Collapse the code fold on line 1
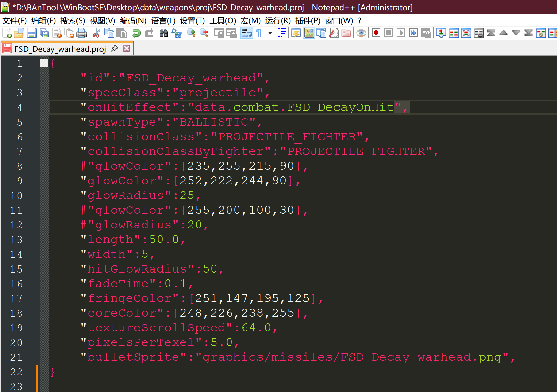The width and height of the screenshot is (557, 392). (x=44, y=63)
